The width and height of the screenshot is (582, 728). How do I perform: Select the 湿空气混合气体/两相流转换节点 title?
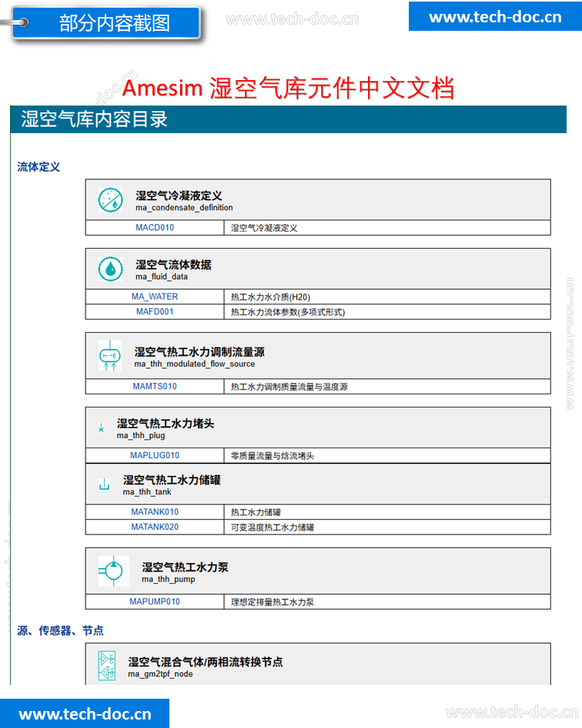(x=206, y=662)
